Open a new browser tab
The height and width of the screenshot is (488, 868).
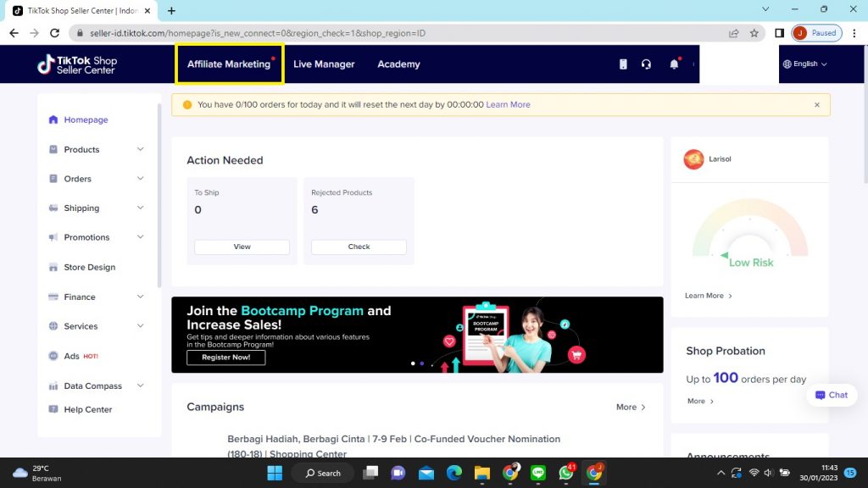click(171, 10)
